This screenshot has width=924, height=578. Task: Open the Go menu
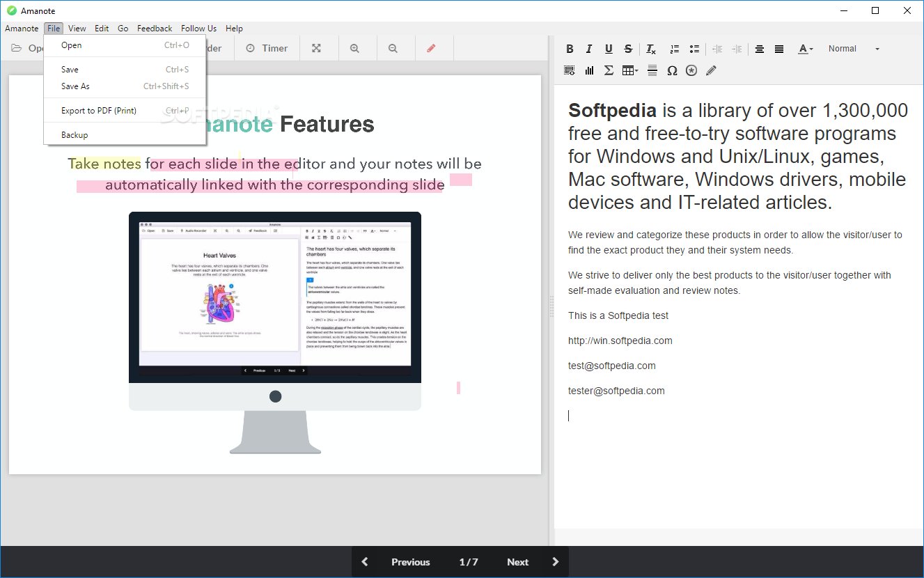(123, 29)
